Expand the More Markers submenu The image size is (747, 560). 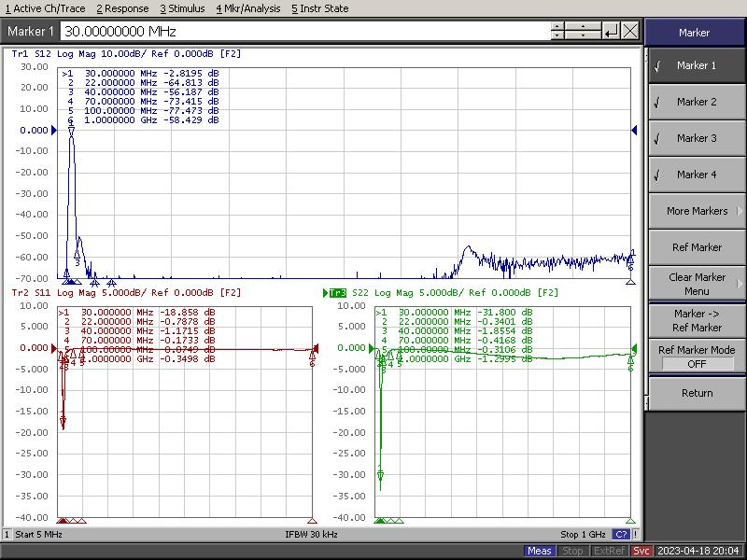tap(696, 211)
